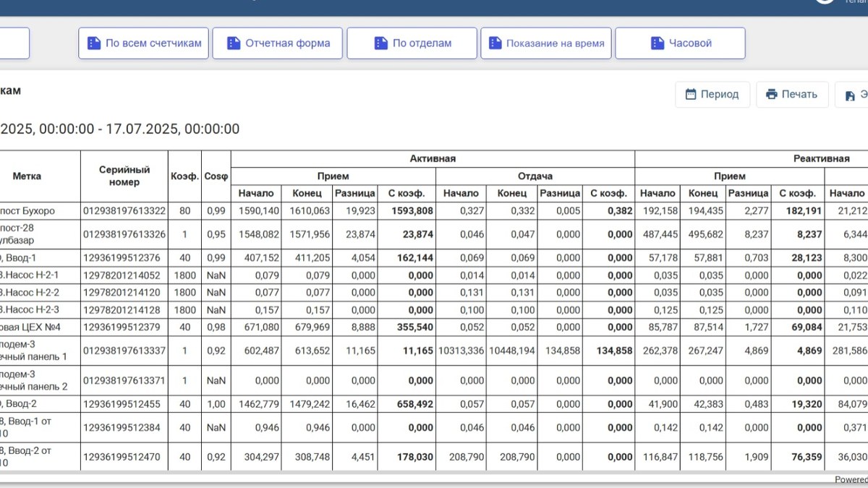Viewport: 868px width, 488px height.
Task: Click the document icon in 'По отделам'
Action: click(380, 43)
